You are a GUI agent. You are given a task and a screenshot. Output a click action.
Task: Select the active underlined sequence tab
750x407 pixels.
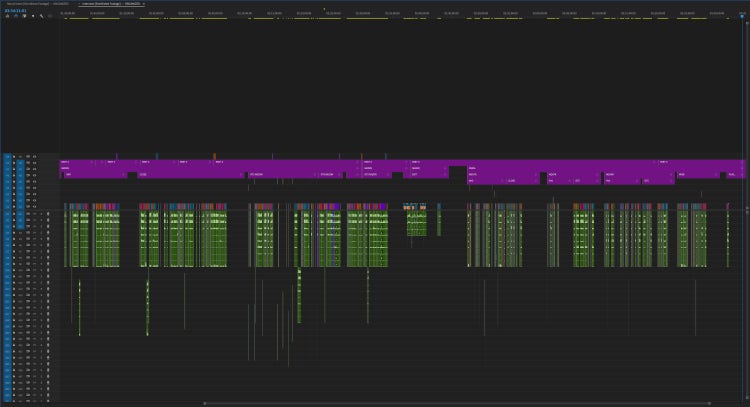point(111,4)
